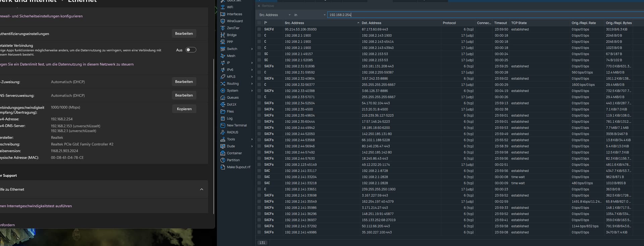Click the System gear icon
The width and height of the screenshot is (644, 246).
pyautogui.click(x=223, y=90)
